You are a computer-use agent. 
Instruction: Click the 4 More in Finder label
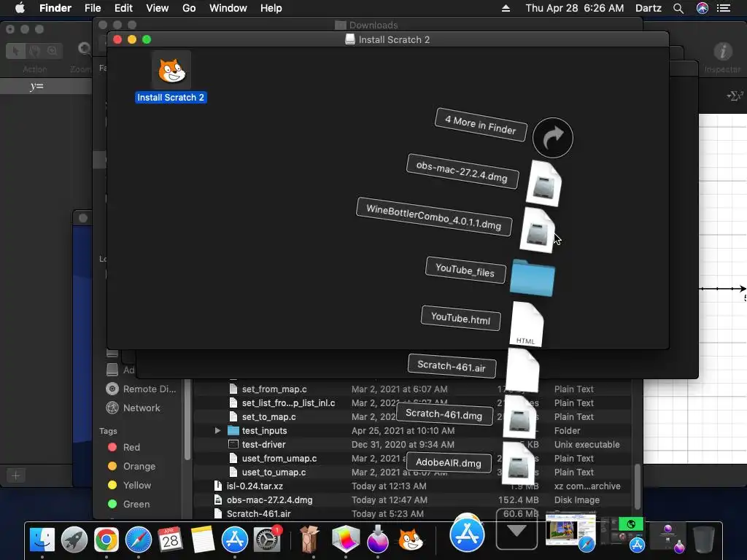click(x=481, y=125)
